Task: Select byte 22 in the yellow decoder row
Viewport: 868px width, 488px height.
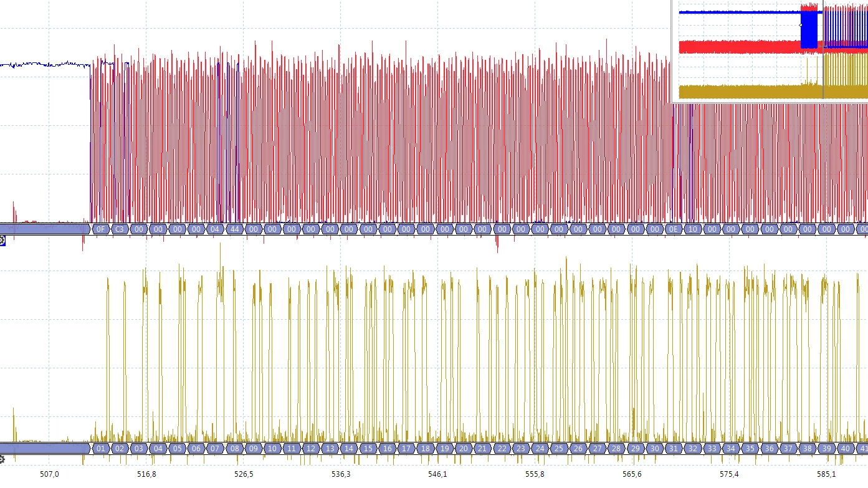Action: (502, 448)
